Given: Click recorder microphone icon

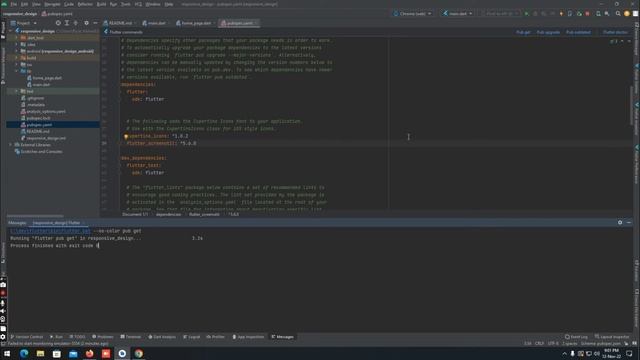Looking at the screenshot, I should [3, 303].
